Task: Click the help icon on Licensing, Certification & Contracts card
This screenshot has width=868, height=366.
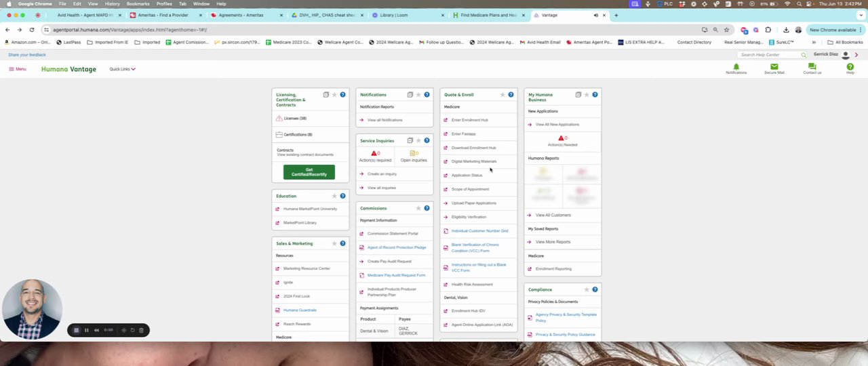Action: click(x=342, y=95)
